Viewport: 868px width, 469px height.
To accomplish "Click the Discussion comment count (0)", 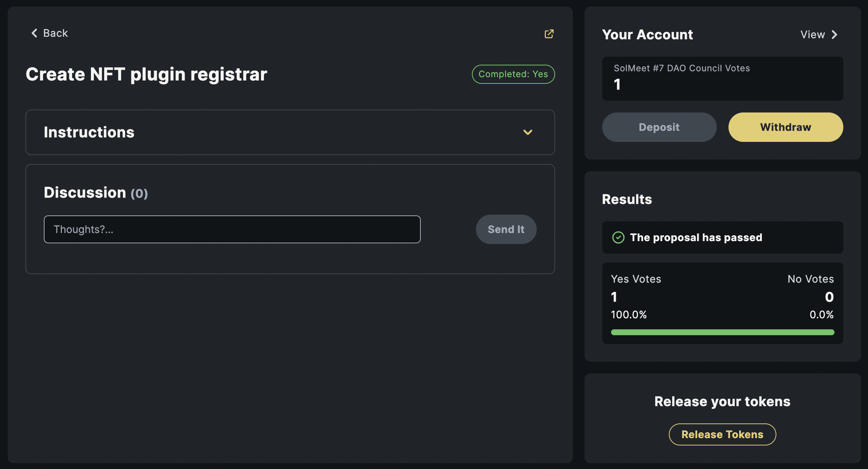I will tap(139, 193).
